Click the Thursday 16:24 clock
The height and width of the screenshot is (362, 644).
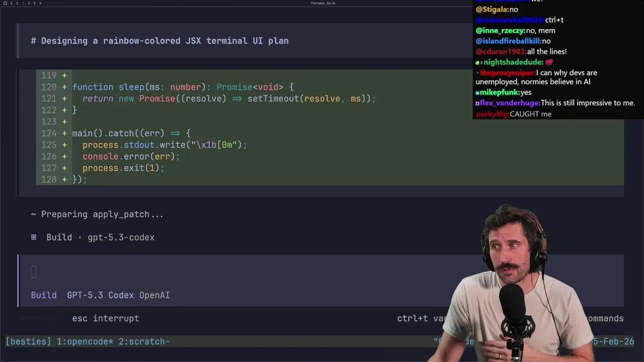(x=323, y=3)
